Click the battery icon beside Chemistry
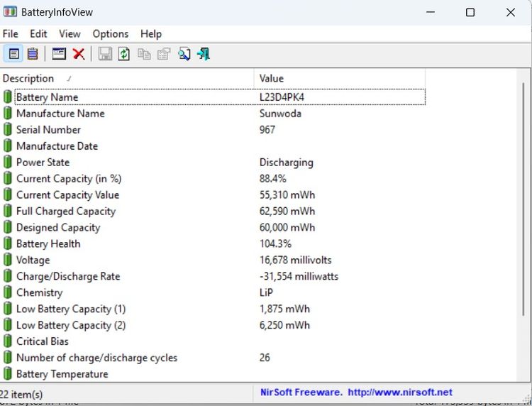This screenshot has width=532, height=406. 8,292
